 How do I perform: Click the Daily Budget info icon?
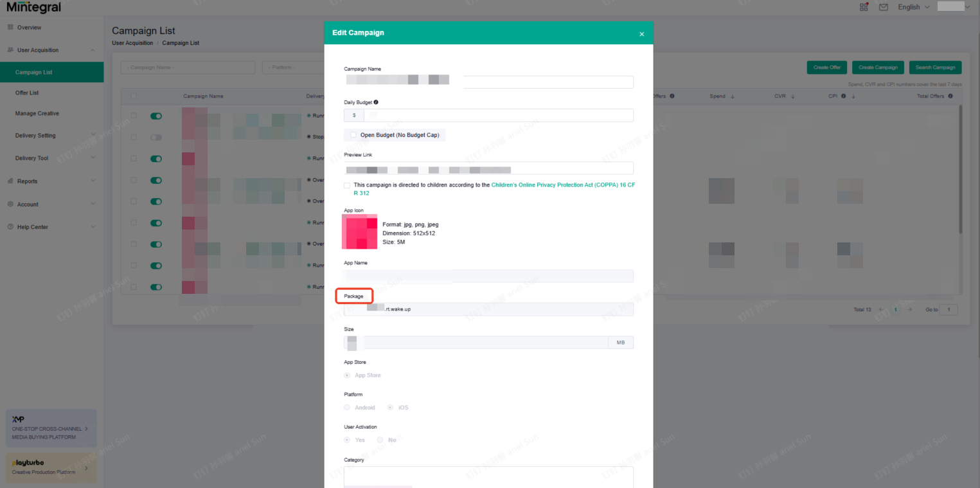coord(376,102)
